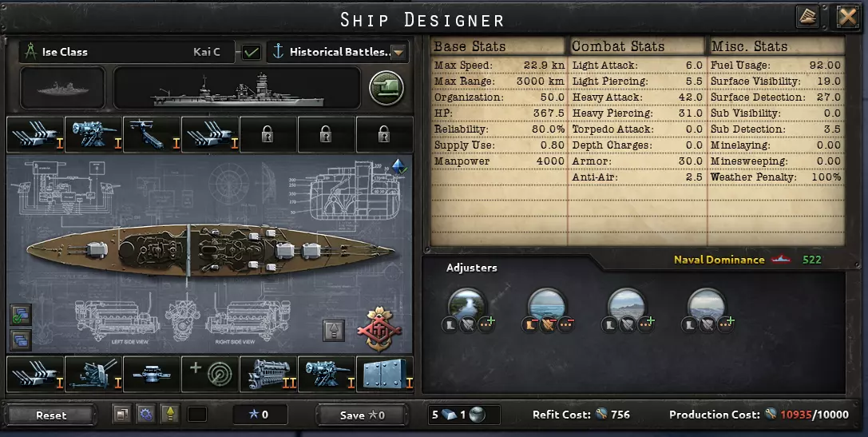Expand the Historical Battles dropdown arrow

398,53
